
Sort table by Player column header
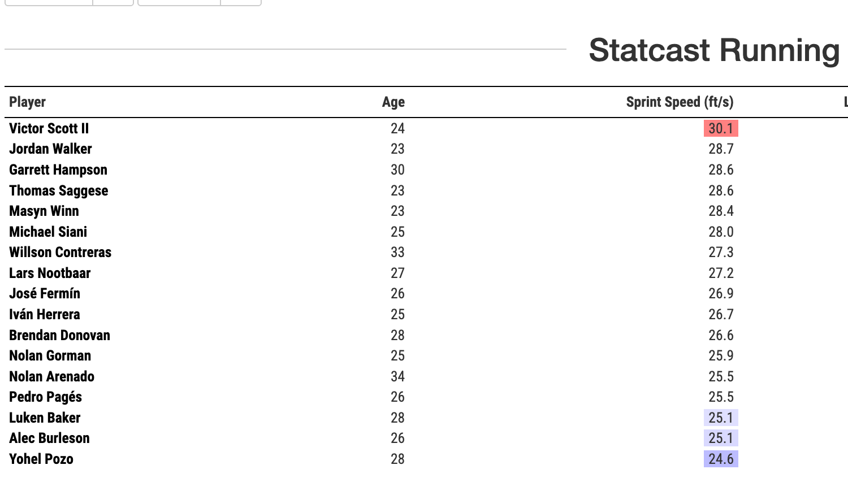27,102
